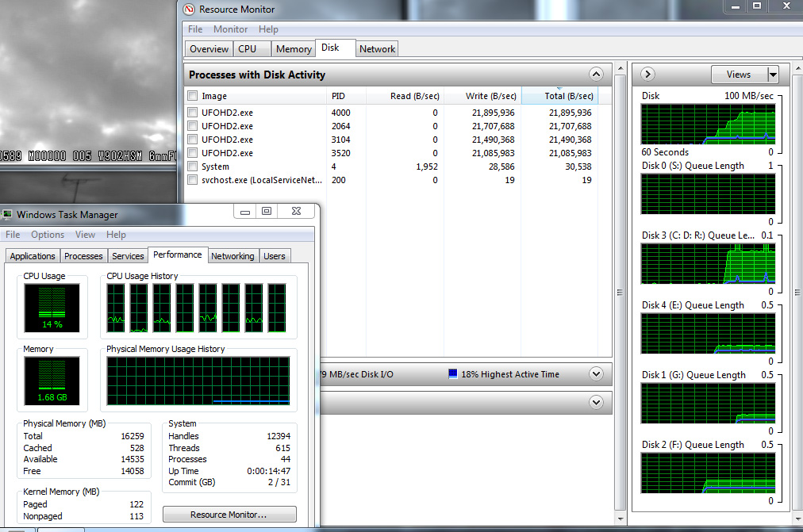Click the Resource Monitor... button
803x532 pixels.
tap(229, 515)
